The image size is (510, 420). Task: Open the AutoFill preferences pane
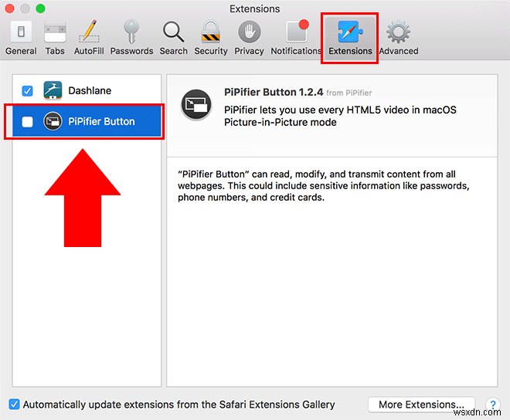89,38
